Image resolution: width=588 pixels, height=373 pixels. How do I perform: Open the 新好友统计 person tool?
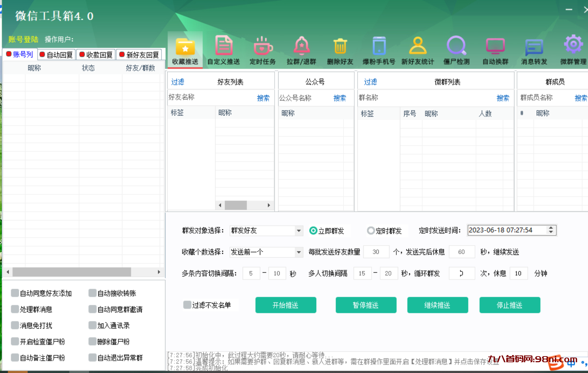(418, 50)
